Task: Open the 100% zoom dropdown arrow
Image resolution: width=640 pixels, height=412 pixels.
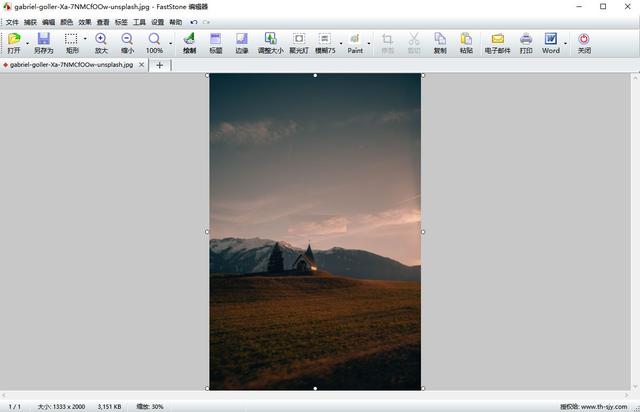Action: coord(170,43)
